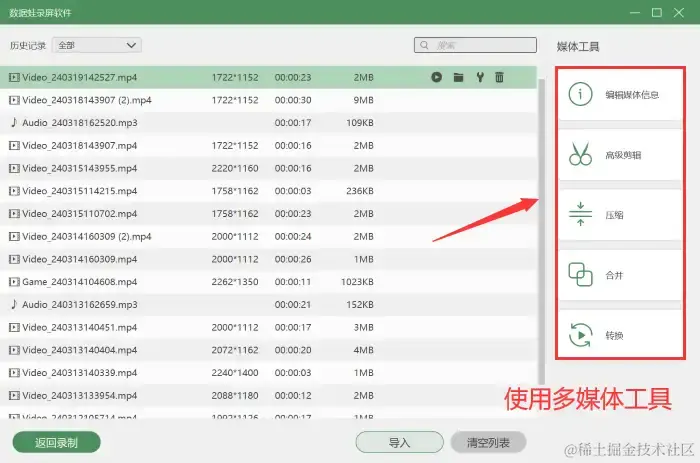Click the 9MB size cell
This screenshot has height=463, width=700.
(x=363, y=100)
